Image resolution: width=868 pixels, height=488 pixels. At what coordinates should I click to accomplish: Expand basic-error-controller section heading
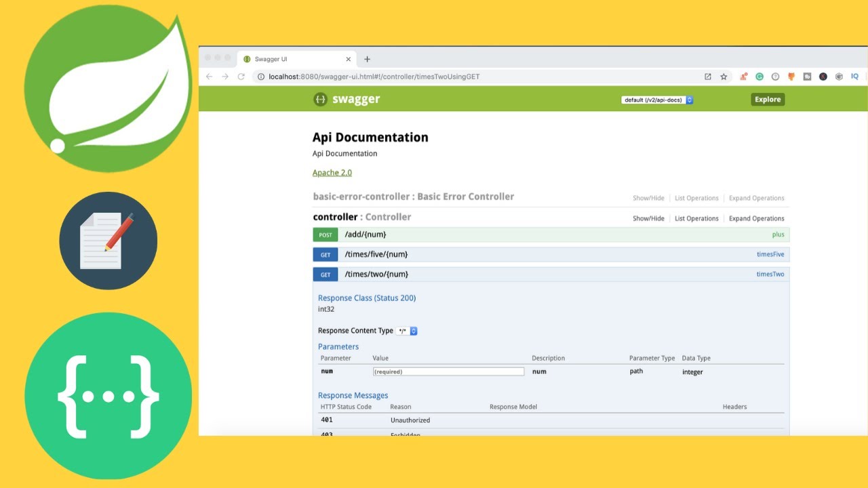coord(414,197)
